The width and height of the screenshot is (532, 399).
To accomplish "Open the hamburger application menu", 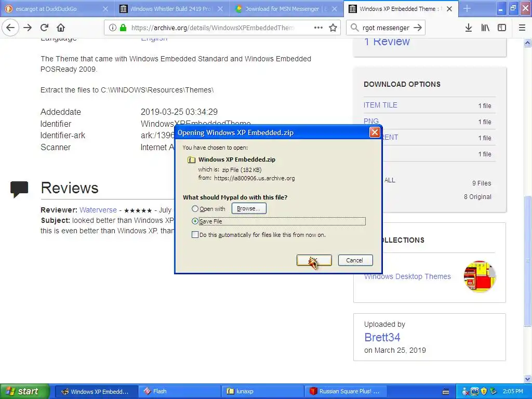I will (x=522, y=28).
